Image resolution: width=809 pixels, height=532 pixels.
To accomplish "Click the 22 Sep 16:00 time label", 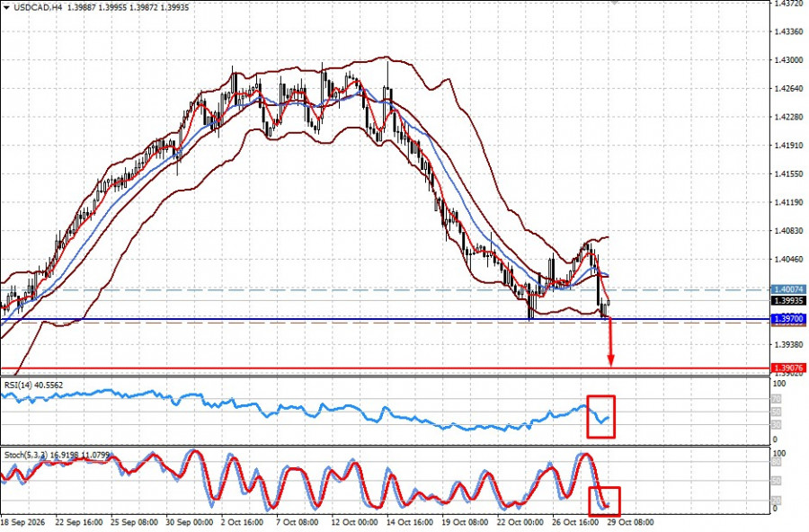I will click(78, 522).
